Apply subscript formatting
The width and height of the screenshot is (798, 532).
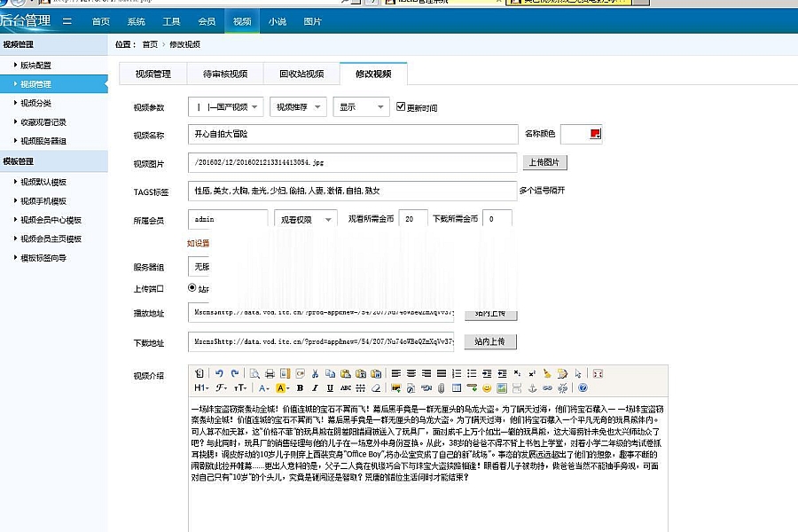tap(517, 373)
